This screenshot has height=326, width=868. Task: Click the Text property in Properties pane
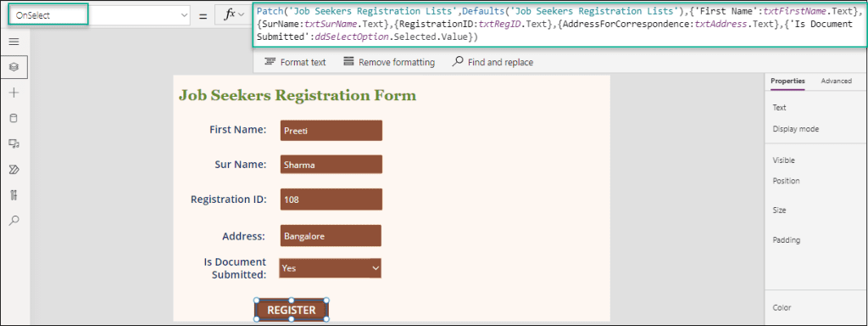[x=780, y=108]
